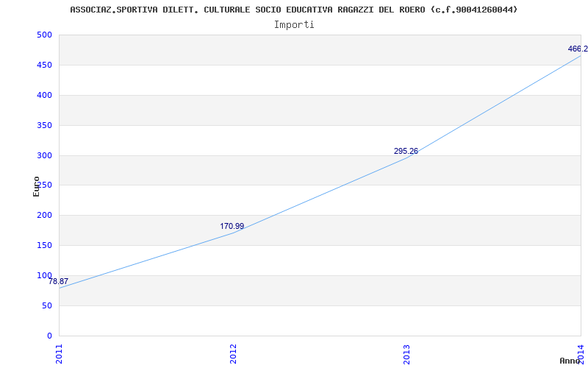Image resolution: width=588 pixels, height=368 pixels.
Task: Click the data label 78.87
Action: click(58, 281)
